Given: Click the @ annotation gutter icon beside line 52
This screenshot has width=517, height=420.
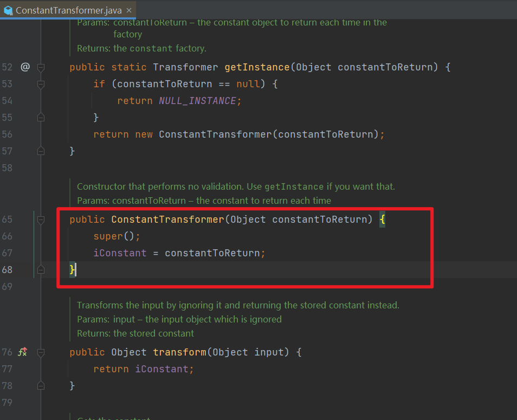Looking at the screenshot, I should pyautogui.click(x=24, y=67).
